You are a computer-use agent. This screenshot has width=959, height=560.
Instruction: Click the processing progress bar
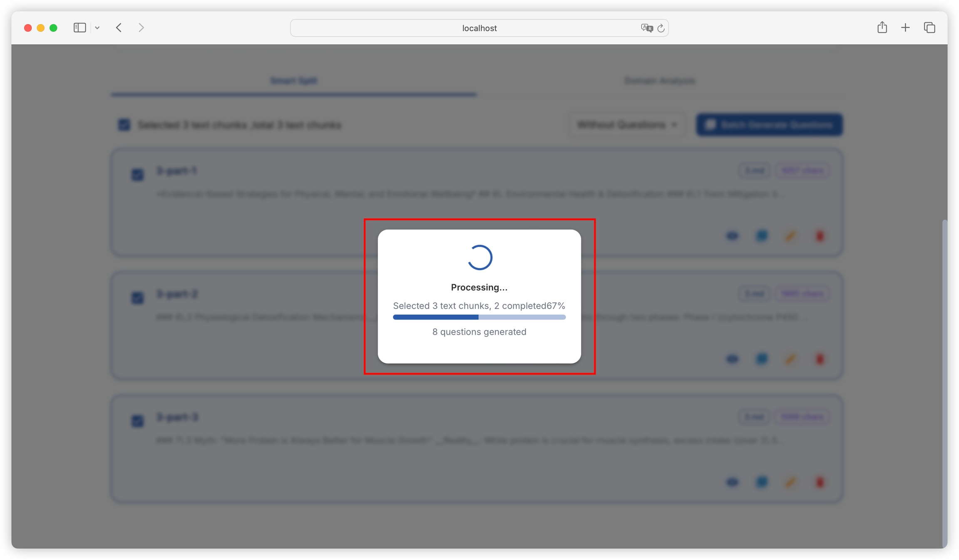(479, 317)
